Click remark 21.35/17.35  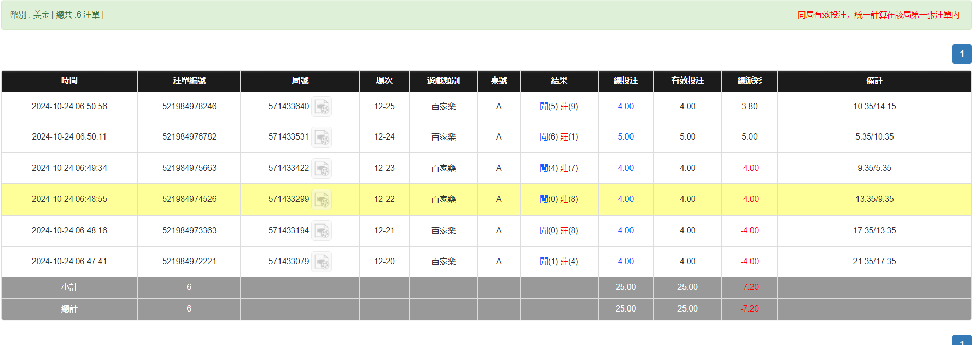pos(874,262)
